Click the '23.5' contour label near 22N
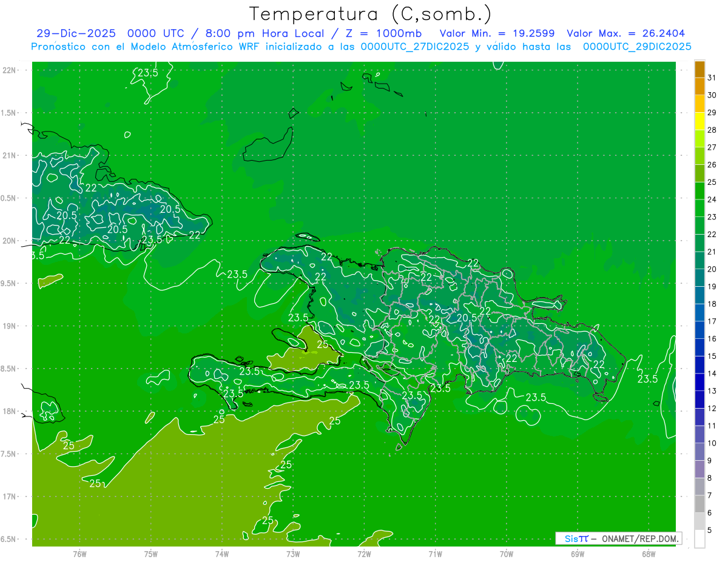This screenshot has width=728, height=562. click(147, 73)
